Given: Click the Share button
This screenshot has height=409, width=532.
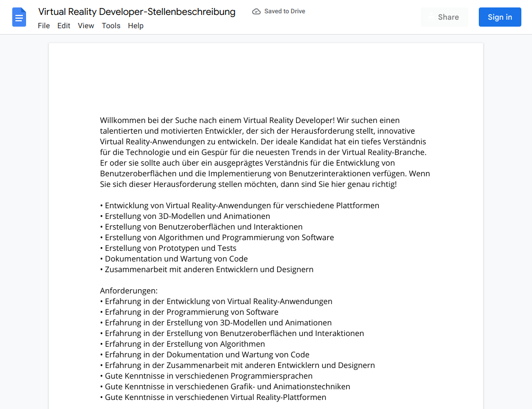Looking at the screenshot, I should coord(444,17).
